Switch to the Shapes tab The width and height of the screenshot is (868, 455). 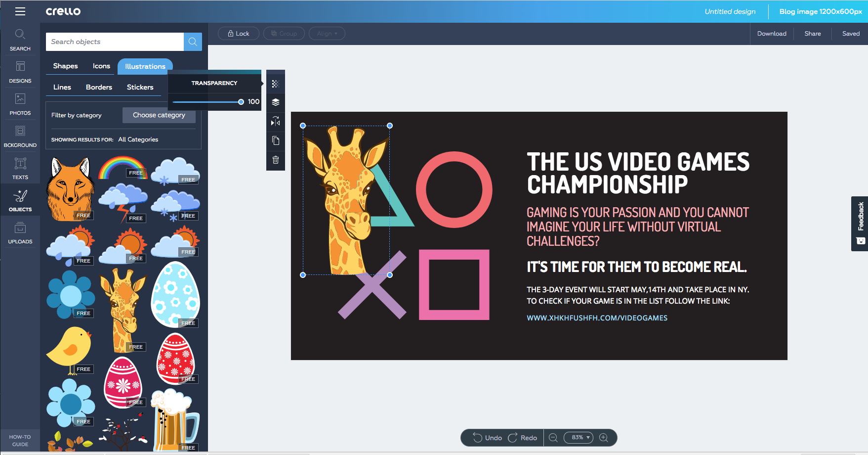click(65, 66)
